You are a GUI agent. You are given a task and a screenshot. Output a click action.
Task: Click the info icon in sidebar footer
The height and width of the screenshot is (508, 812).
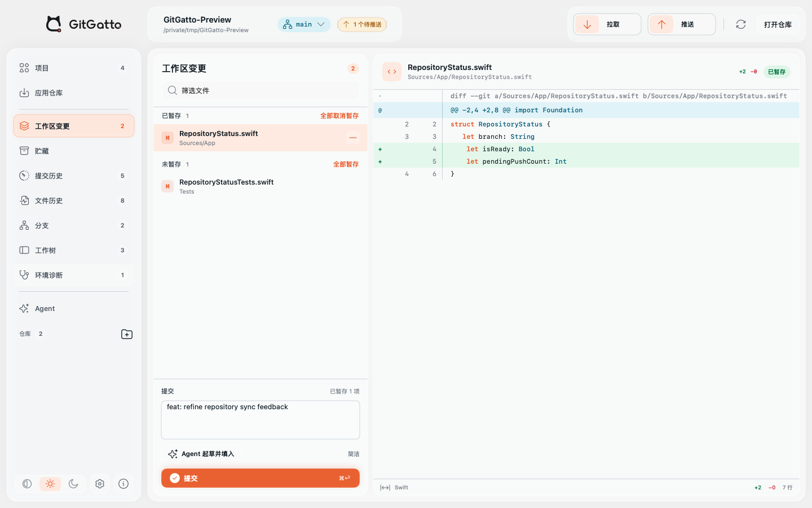tap(123, 484)
